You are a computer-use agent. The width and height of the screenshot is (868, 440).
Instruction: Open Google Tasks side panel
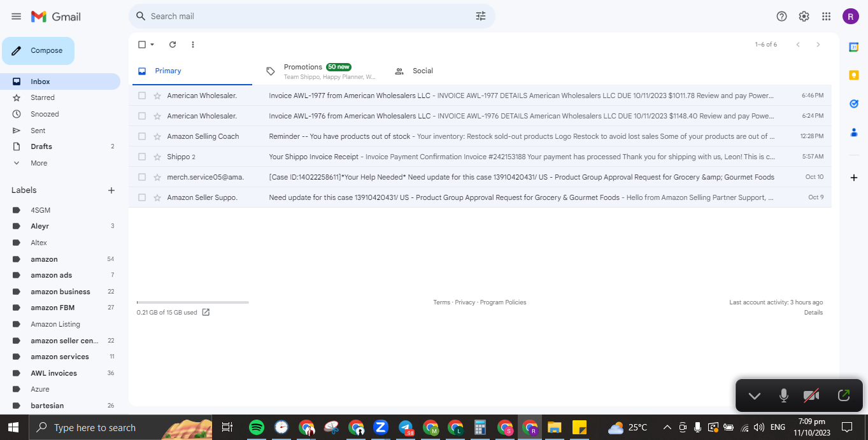coord(854,104)
